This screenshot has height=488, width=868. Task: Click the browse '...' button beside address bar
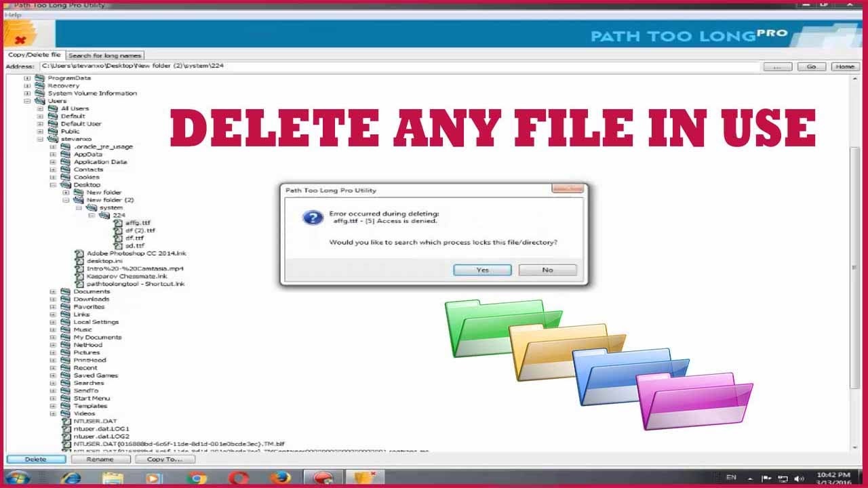click(778, 66)
